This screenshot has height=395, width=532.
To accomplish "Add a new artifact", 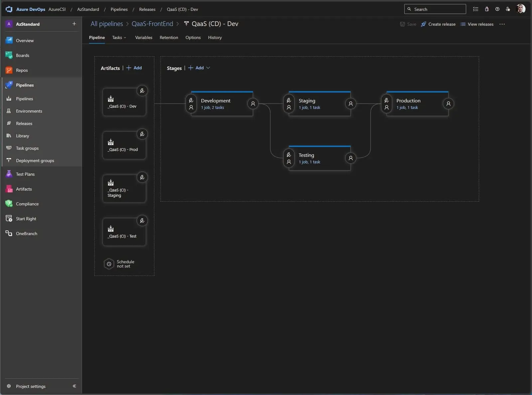I will coord(134,68).
